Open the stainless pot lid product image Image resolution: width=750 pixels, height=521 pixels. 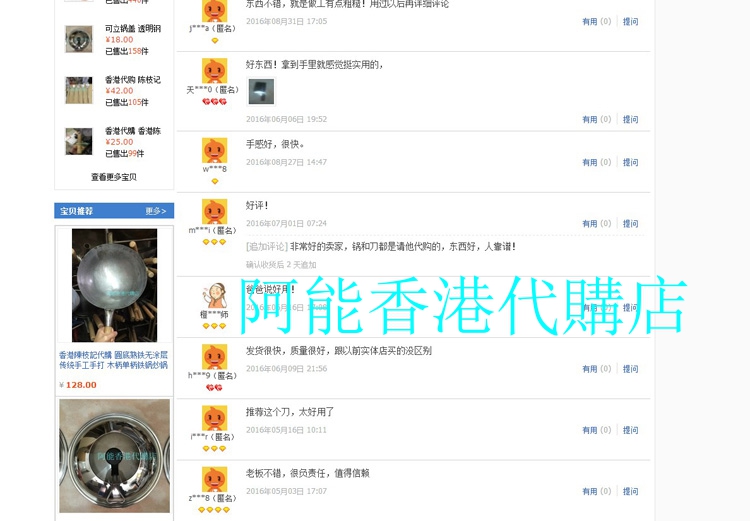click(x=114, y=456)
